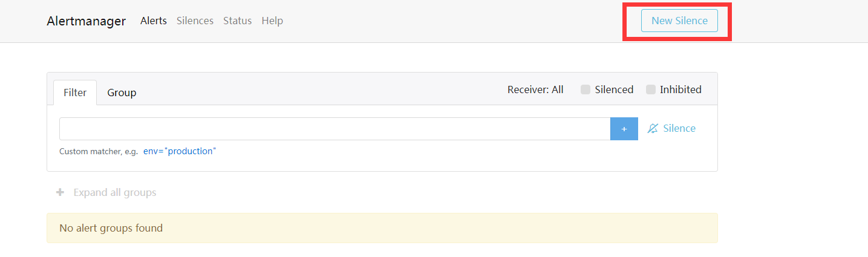This screenshot has height=257, width=868.
Task: Click the blue plus add-matcher button
Action: pos(624,129)
